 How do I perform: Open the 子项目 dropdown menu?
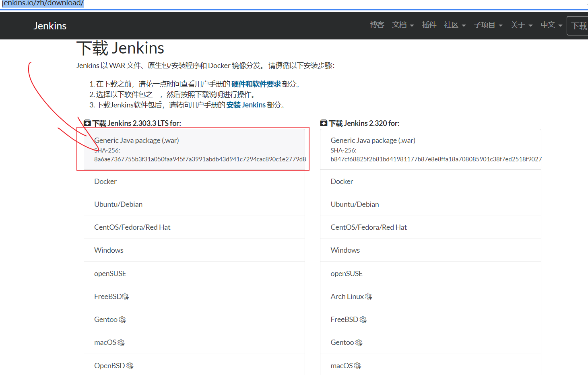click(488, 25)
